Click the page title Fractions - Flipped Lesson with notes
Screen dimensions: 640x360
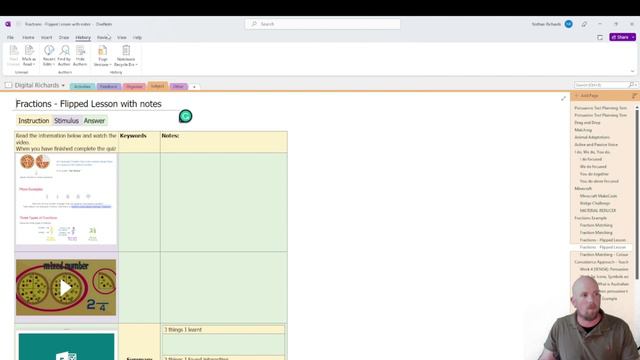(x=89, y=104)
